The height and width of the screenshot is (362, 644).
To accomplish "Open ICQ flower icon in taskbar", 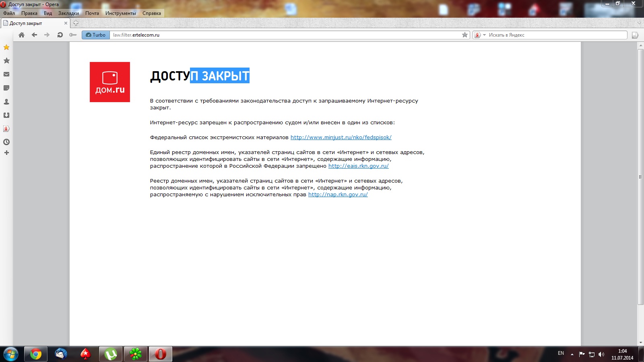I will point(136,354).
